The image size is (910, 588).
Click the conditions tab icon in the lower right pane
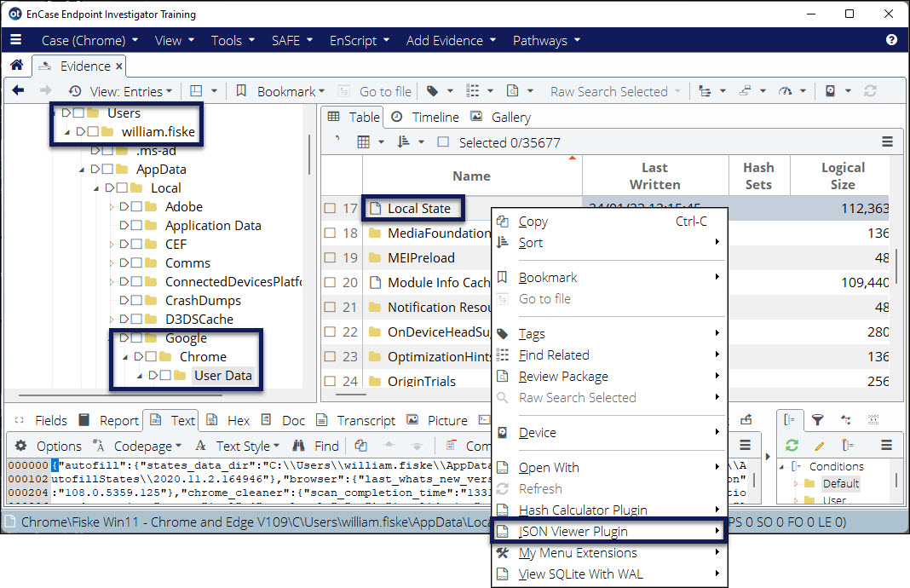tap(789, 419)
